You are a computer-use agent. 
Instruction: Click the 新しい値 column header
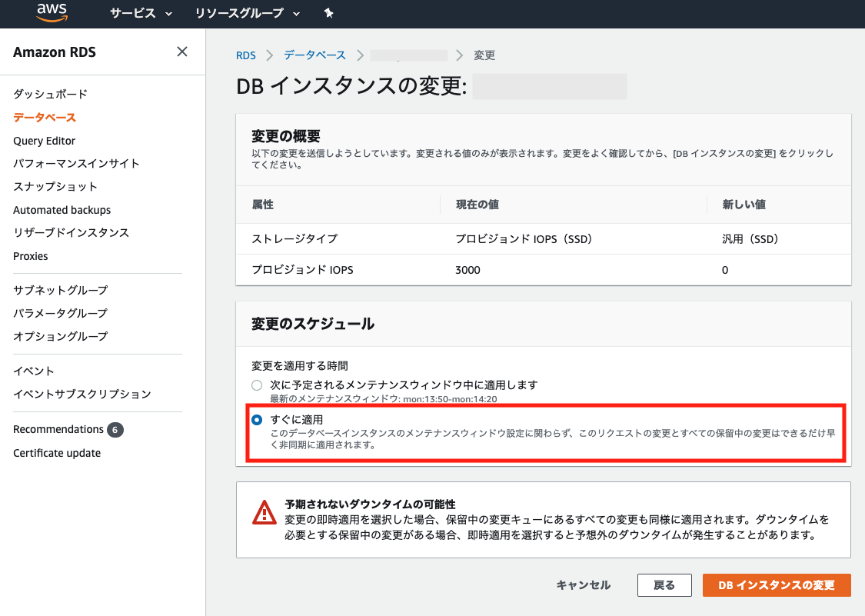pos(744,205)
